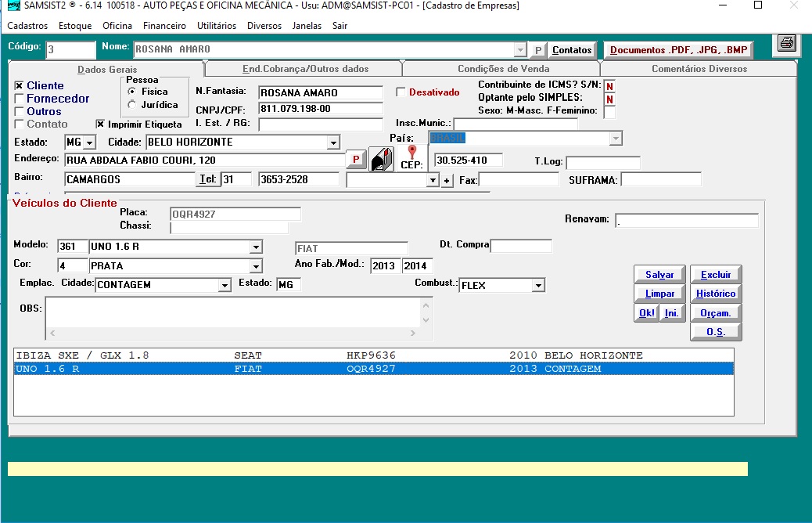Open the Utilitários menu
The image size is (812, 523).
click(217, 25)
